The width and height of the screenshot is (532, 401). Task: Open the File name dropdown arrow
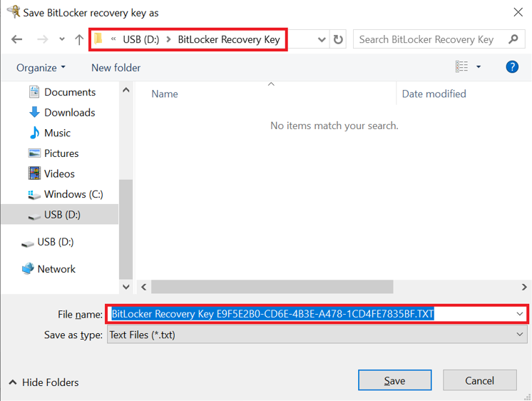click(x=519, y=314)
